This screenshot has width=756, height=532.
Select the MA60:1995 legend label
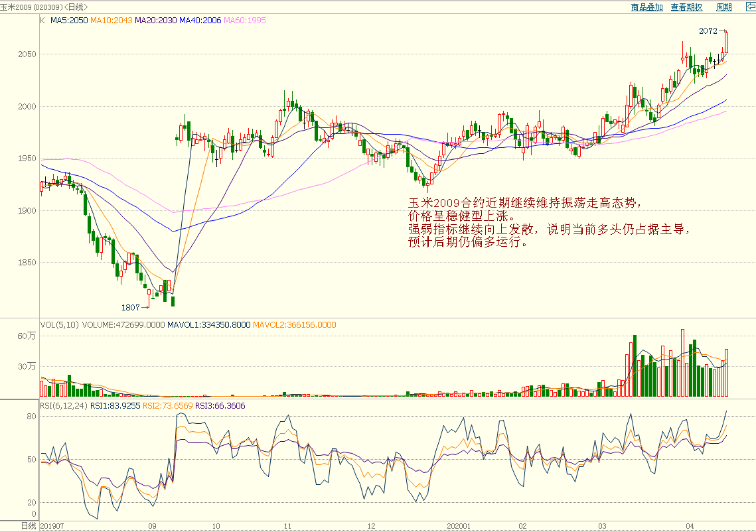click(x=244, y=21)
